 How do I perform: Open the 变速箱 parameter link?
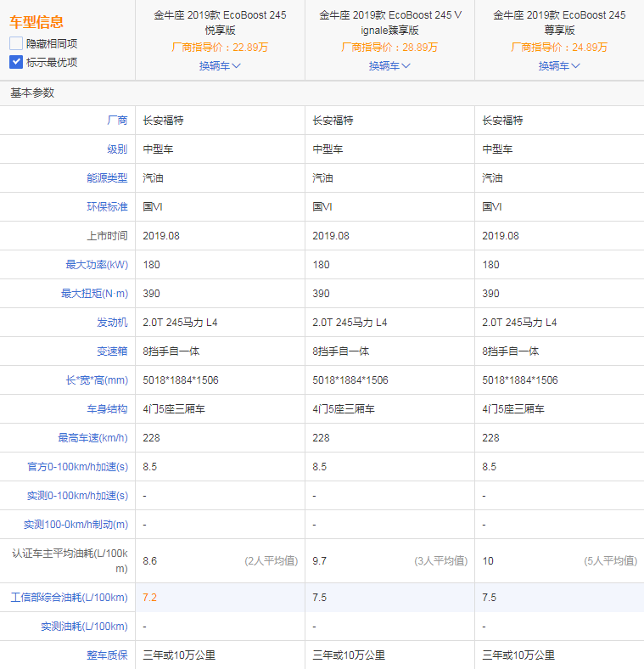112,351
